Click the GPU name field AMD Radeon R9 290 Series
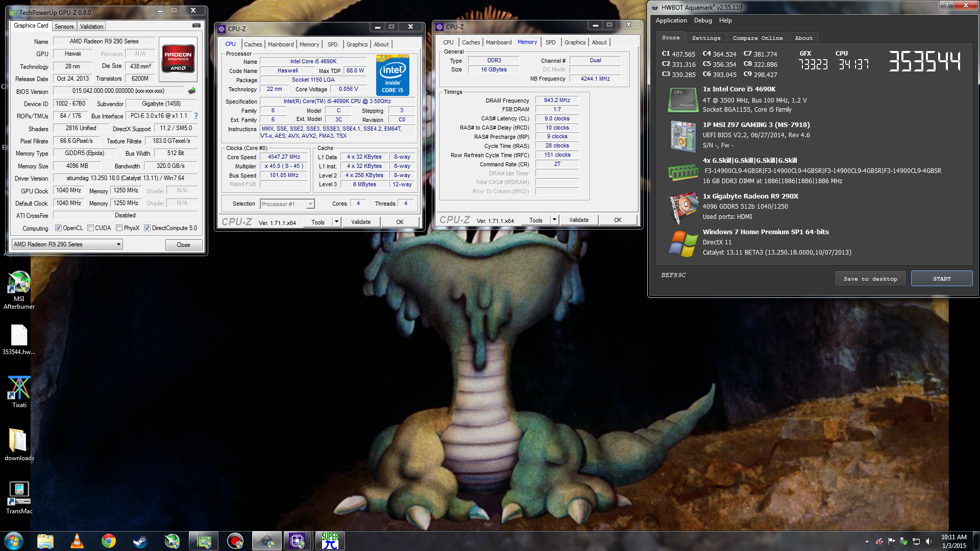Screen dimensions: 980x551 point(104,41)
